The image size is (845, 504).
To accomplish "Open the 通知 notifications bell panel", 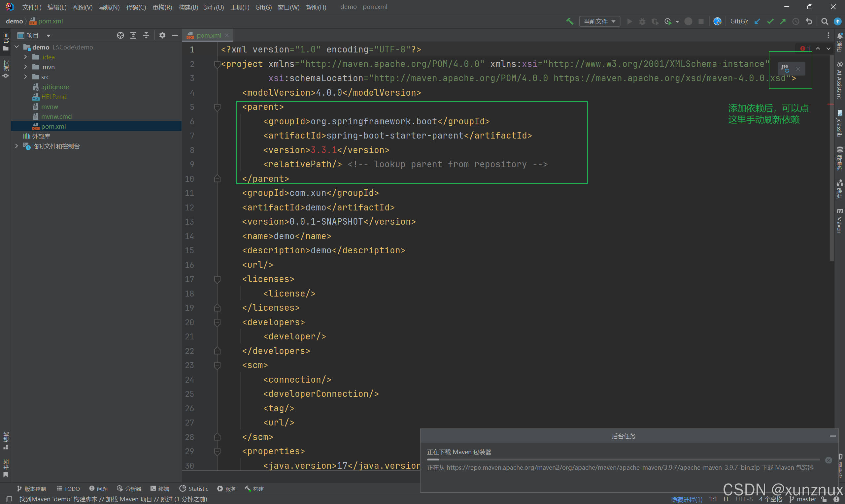I will [x=840, y=43].
